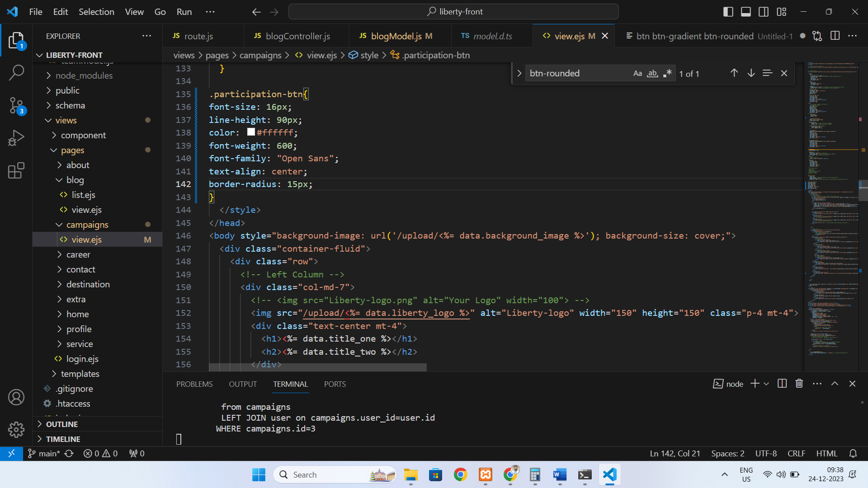Open the Run and Debug view
Image resolution: width=868 pixels, height=488 pixels.
point(16,138)
